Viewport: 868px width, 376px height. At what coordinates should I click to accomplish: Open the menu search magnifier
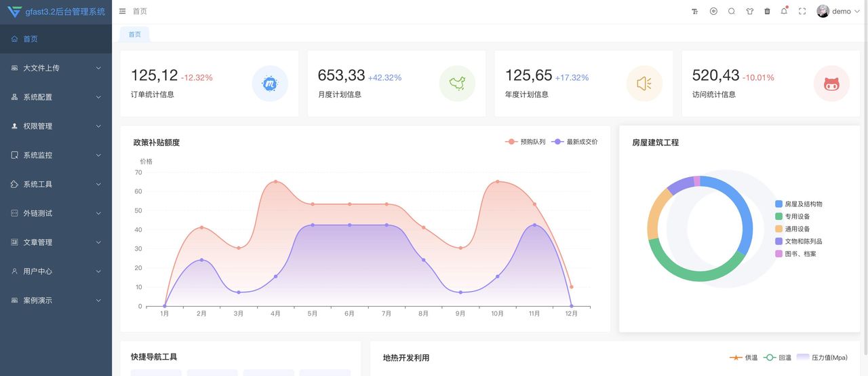pyautogui.click(x=732, y=12)
